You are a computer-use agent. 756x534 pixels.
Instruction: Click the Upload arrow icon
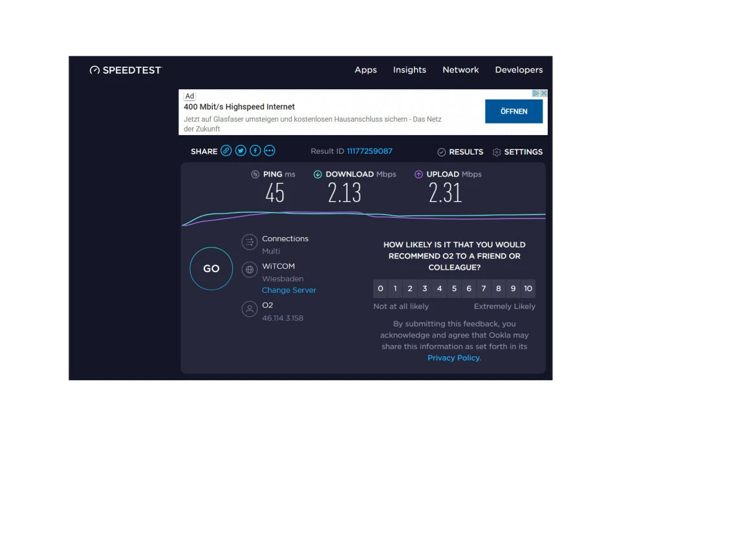pyautogui.click(x=418, y=175)
